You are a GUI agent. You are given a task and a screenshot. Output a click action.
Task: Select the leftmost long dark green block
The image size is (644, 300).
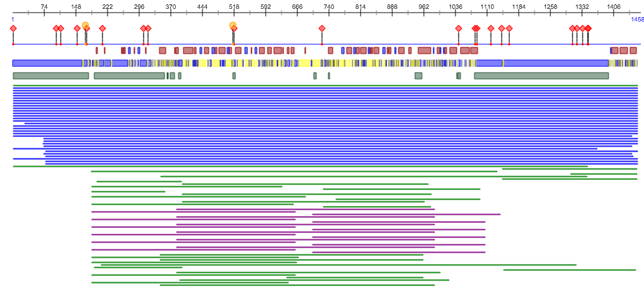pyautogui.click(x=51, y=76)
